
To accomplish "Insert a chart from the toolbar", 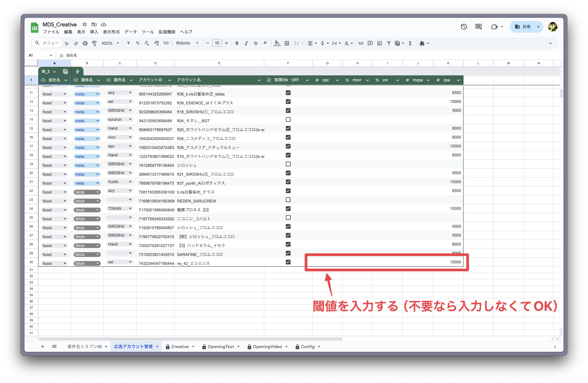I will click(379, 43).
